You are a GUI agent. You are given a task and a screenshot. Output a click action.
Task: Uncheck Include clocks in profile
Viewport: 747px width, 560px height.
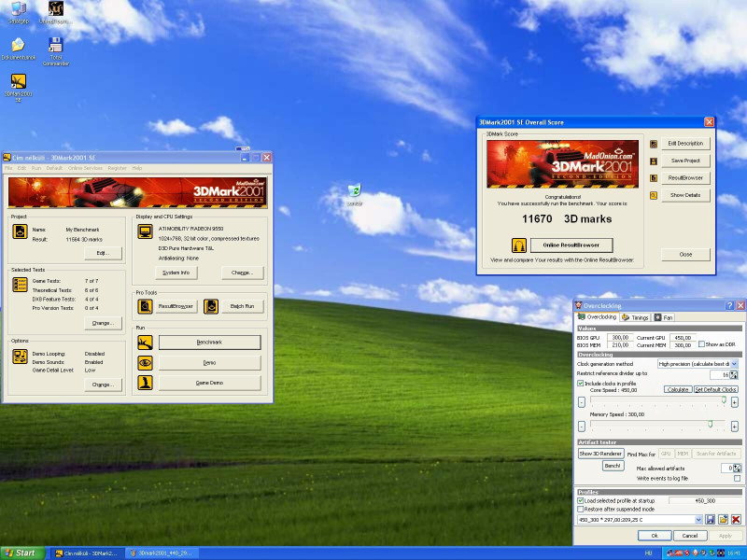(580, 384)
